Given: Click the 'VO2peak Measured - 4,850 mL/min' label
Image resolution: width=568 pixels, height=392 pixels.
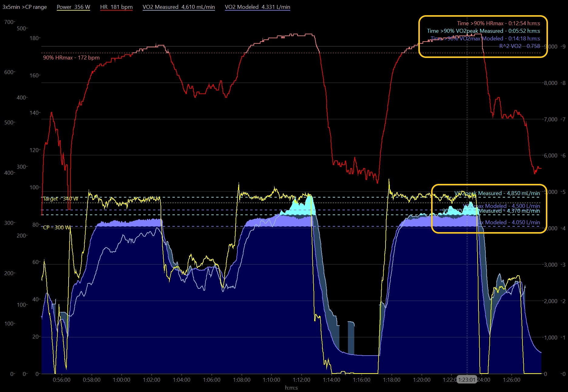Looking at the screenshot, I should coord(497,193).
